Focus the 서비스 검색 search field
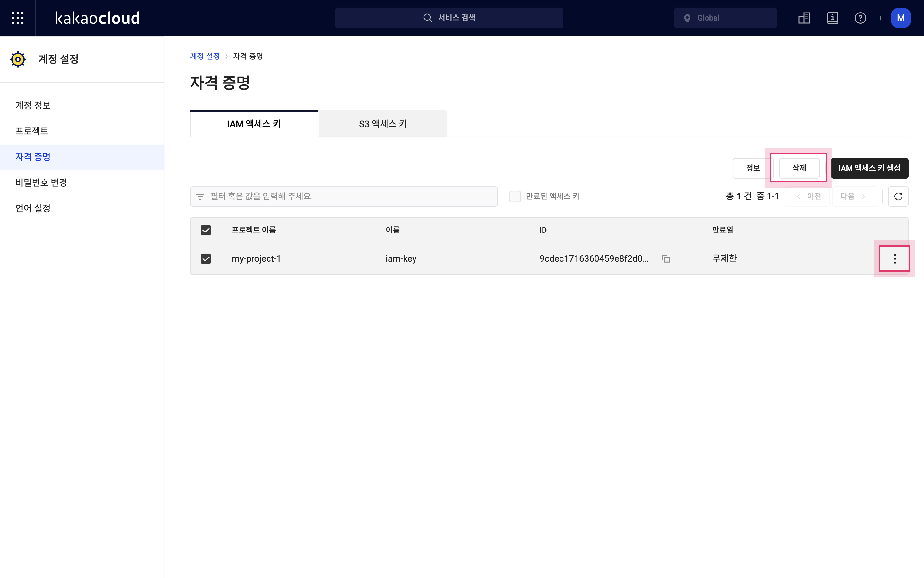This screenshot has height=578, width=924. click(449, 18)
